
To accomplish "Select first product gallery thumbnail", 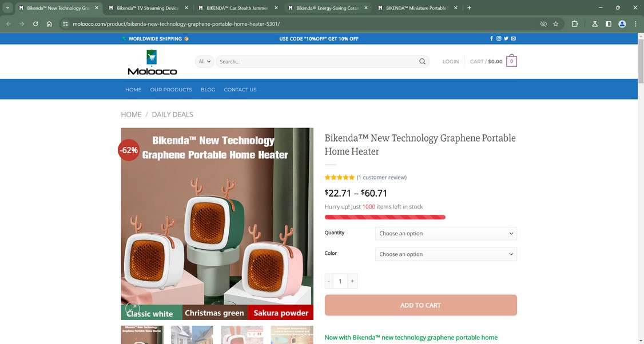I will 142,335.
